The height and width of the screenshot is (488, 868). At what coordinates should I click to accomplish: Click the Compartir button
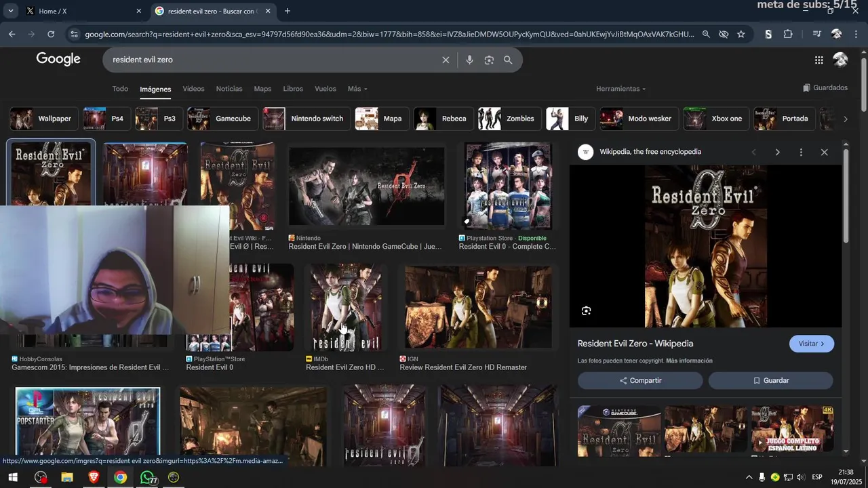pos(640,380)
